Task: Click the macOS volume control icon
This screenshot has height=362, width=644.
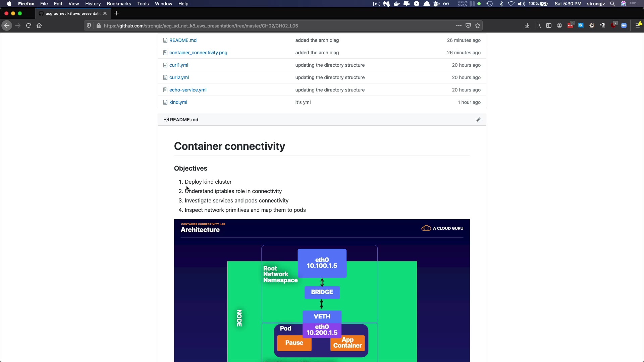Action: pyautogui.click(x=521, y=4)
